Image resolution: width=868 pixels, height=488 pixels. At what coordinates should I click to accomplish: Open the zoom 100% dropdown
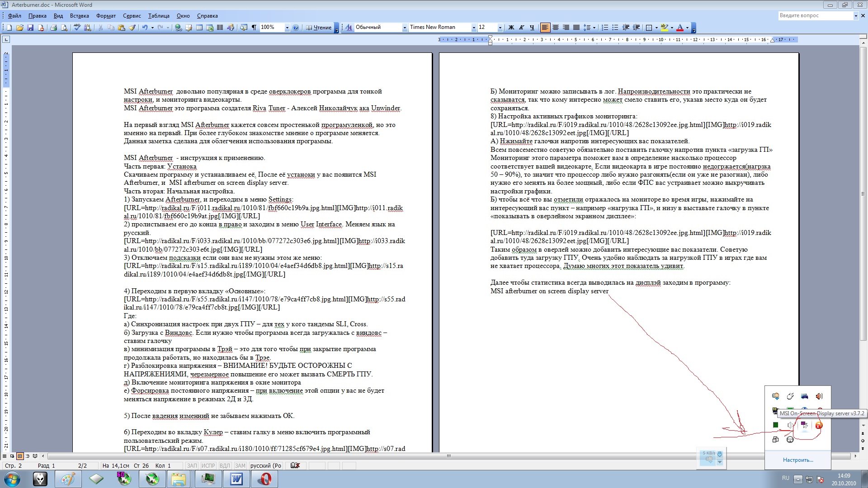coord(287,28)
